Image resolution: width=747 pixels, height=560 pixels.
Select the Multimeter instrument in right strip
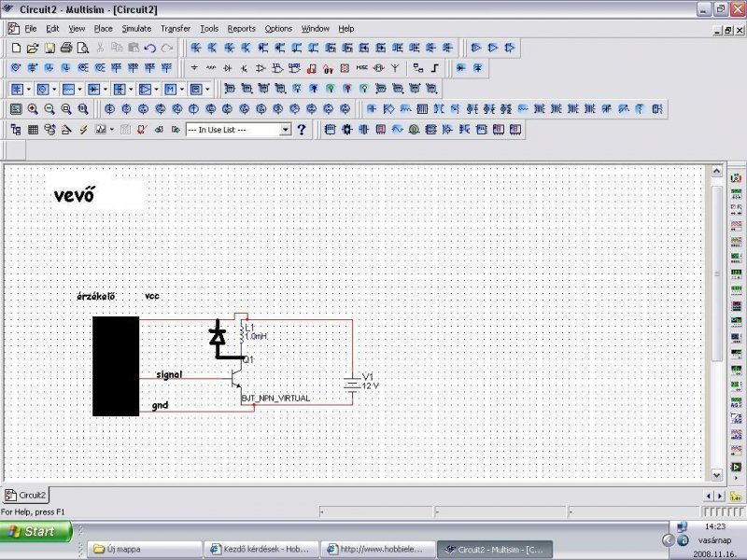coord(736,178)
